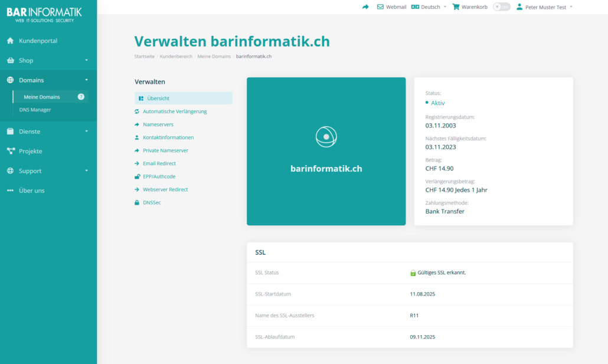Click the DNSSec lock icon
This screenshot has height=364, width=608.
click(x=137, y=202)
